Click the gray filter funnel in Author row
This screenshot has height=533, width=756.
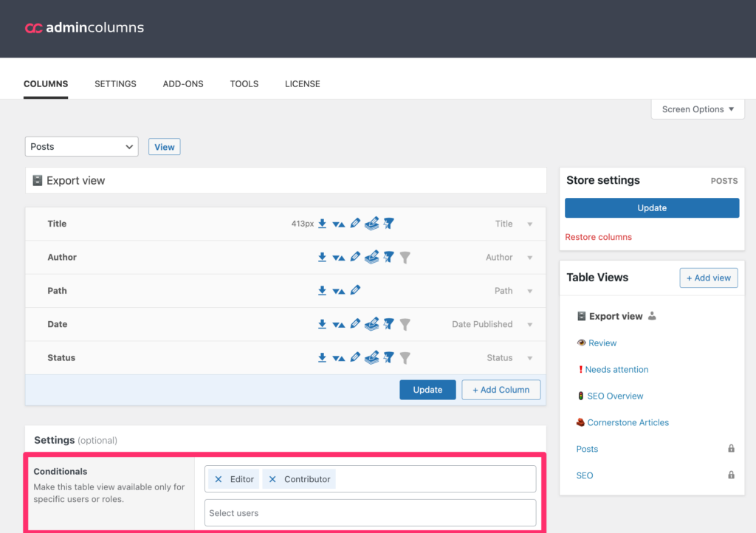405,258
